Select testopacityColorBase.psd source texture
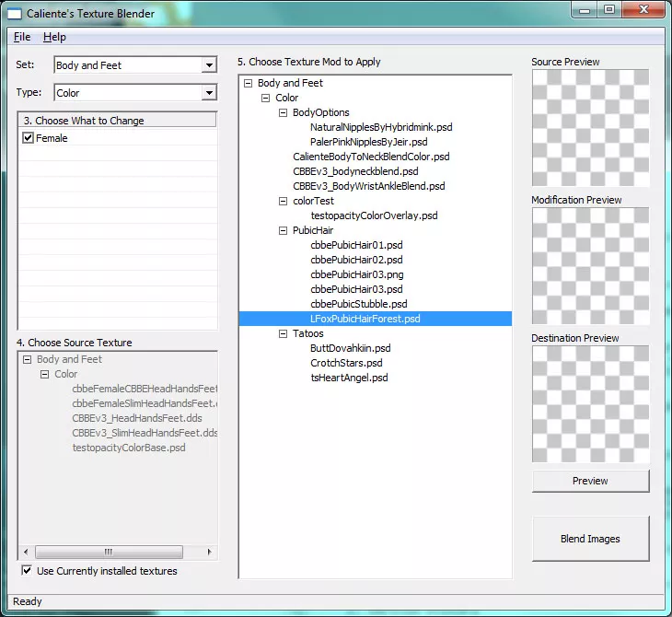Screen dimensions: 672x617 [129, 448]
